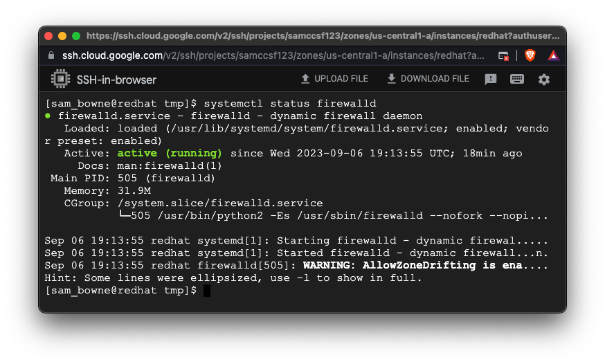Click the "man:firewalld(1)" docs text
Image resolution: width=605 pixels, height=364 pixels.
(x=169, y=165)
